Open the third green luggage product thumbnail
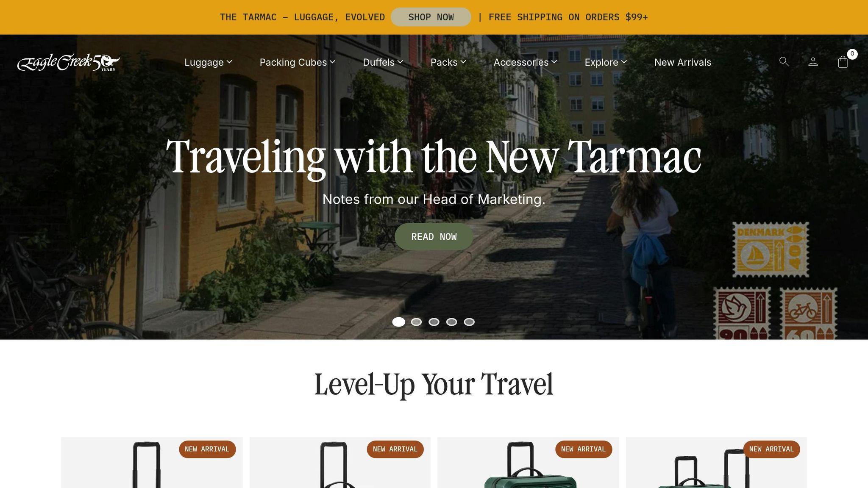The image size is (868, 488). [528, 463]
